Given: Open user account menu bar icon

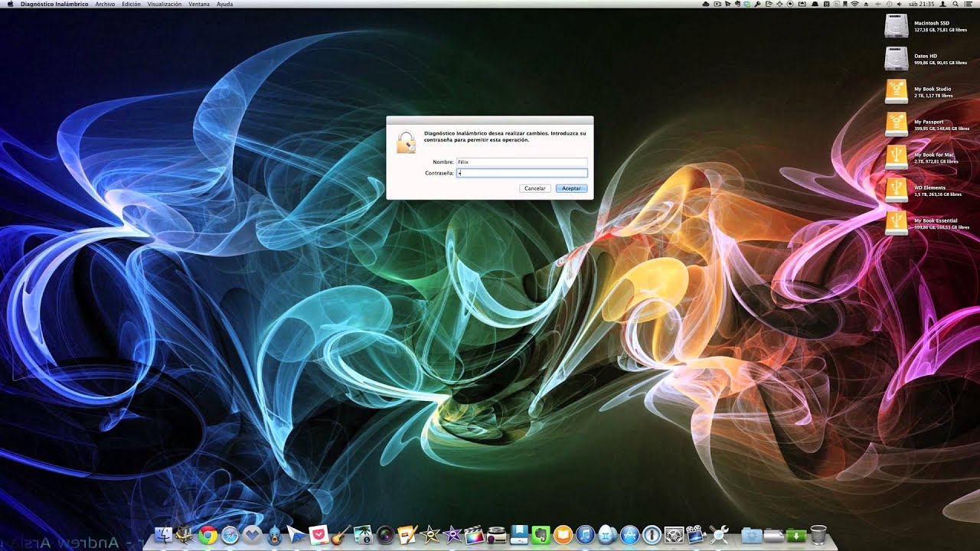Looking at the screenshot, I should 942,4.
